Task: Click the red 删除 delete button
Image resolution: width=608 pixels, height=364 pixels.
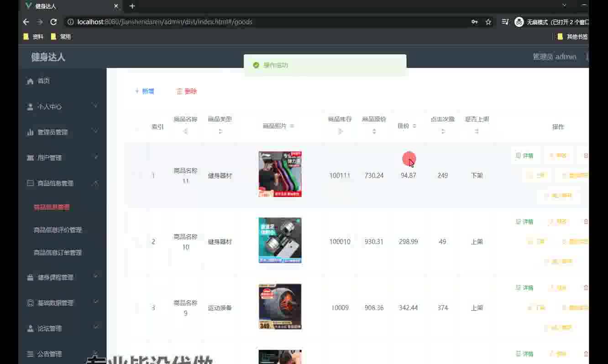Action: [187, 91]
